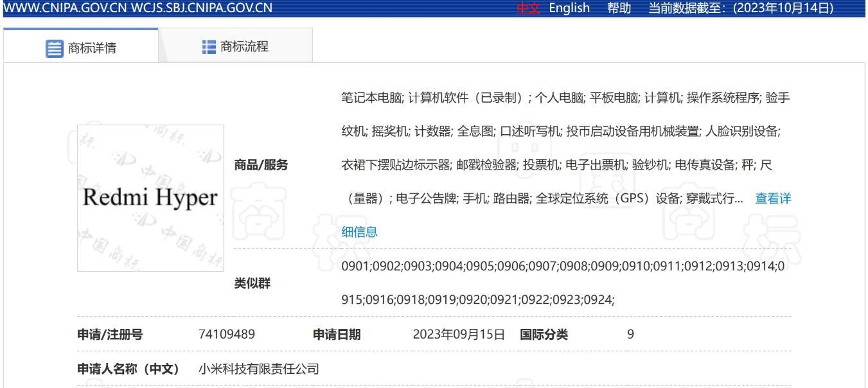This screenshot has width=868, height=388.
Task: Click goods text starting 笔记本电脑
Action: click(566, 148)
